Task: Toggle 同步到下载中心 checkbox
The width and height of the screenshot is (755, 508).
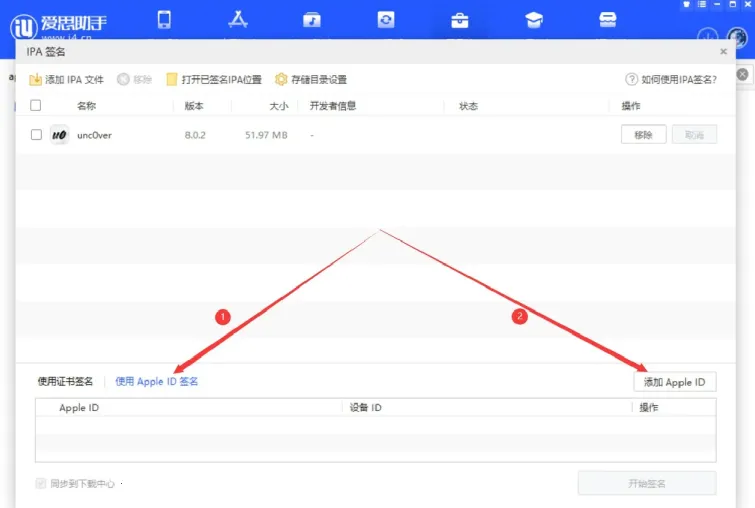Action: click(x=41, y=484)
